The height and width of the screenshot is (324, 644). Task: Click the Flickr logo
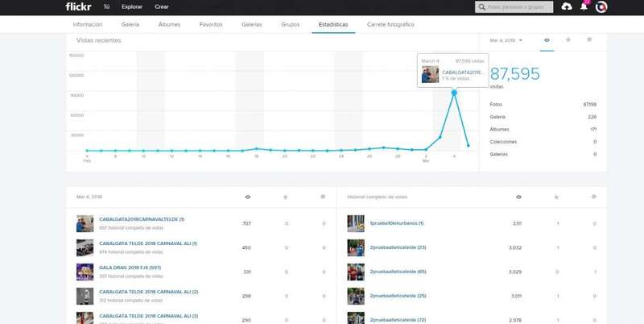click(78, 6)
